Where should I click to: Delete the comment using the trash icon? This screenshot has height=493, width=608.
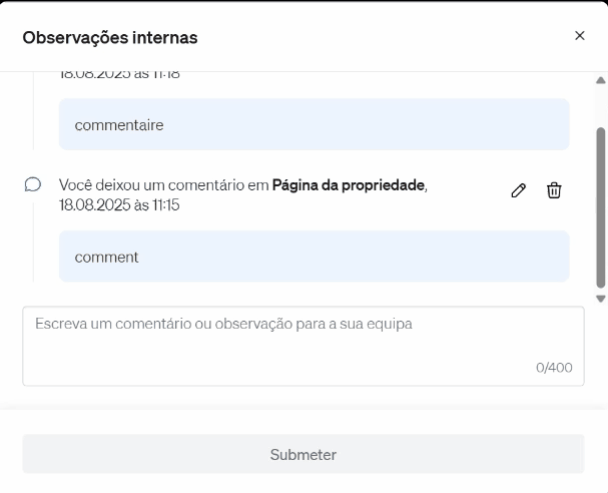coord(553,190)
